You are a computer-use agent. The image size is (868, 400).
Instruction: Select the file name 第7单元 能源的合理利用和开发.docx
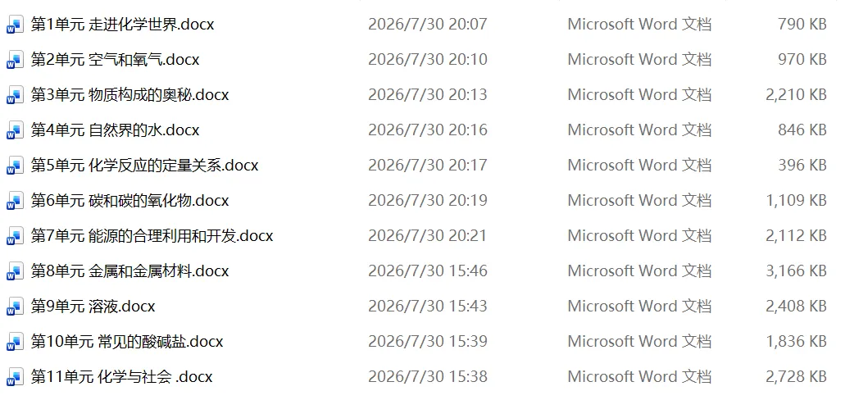click(152, 236)
